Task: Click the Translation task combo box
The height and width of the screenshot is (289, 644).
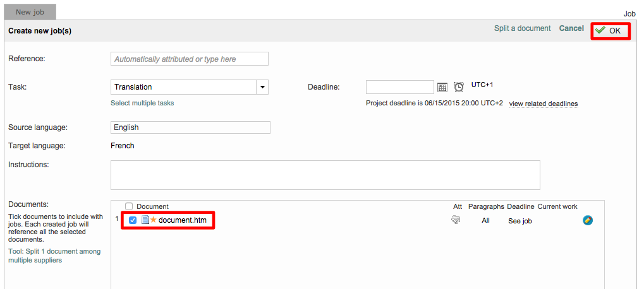Action: tap(183, 87)
